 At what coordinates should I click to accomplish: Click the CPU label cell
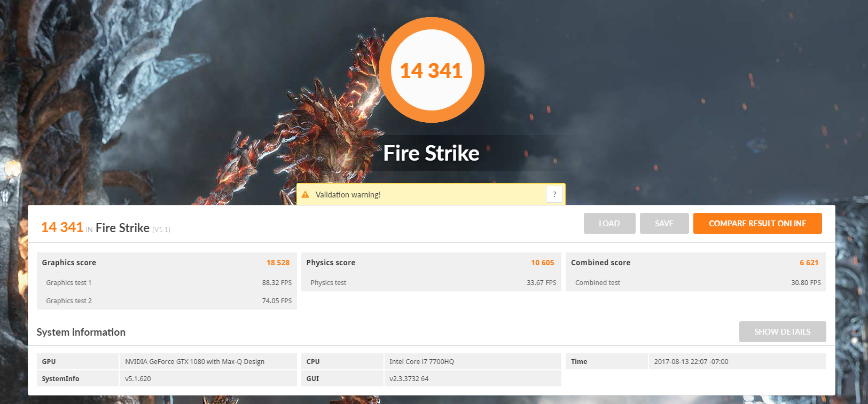[x=342, y=361]
